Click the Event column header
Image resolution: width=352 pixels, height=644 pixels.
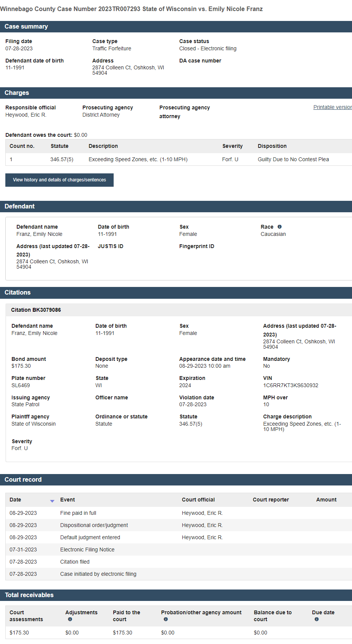(68, 500)
